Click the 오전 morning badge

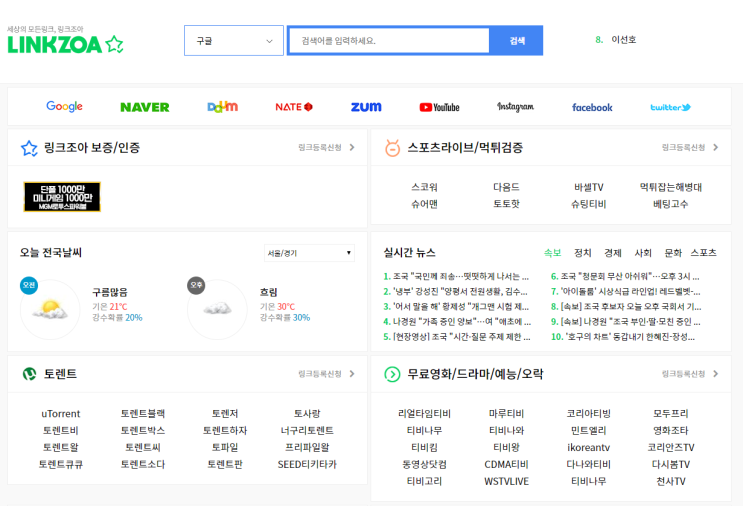pos(29,285)
